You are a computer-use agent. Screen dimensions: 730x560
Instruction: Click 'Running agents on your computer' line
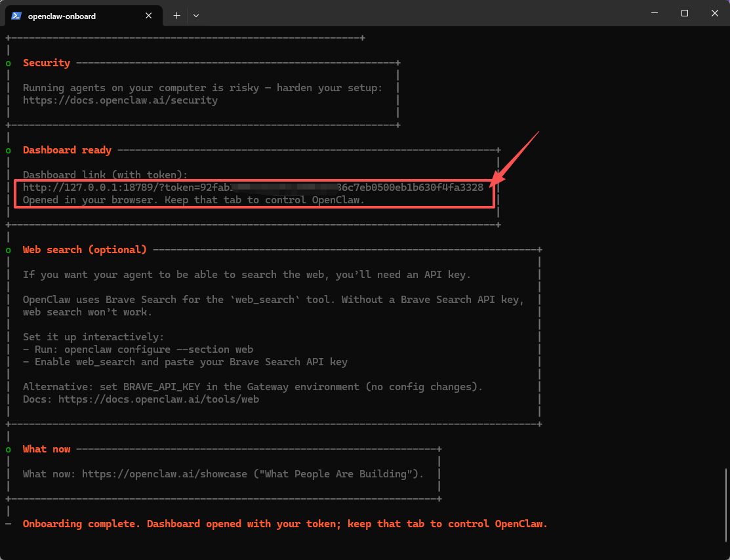pyautogui.click(x=203, y=88)
